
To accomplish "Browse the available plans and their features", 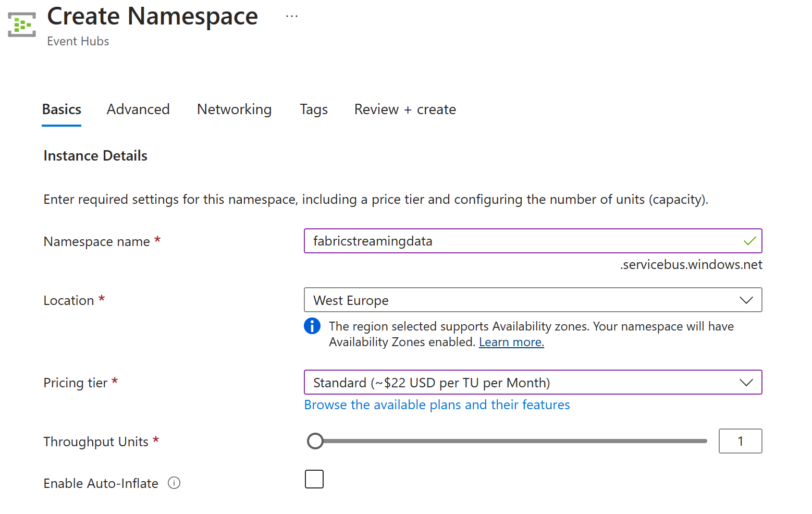I will pyautogui.click(x=437, y=405).
